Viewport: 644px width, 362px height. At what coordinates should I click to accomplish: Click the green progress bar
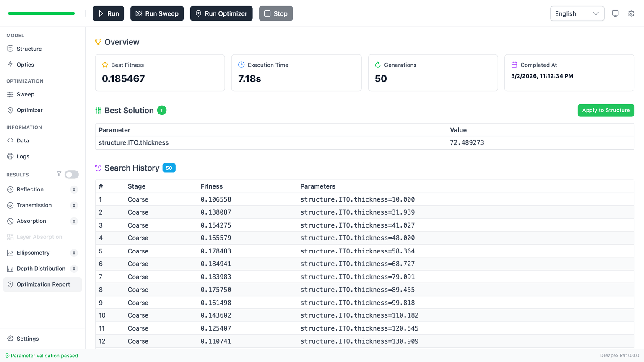42,13
